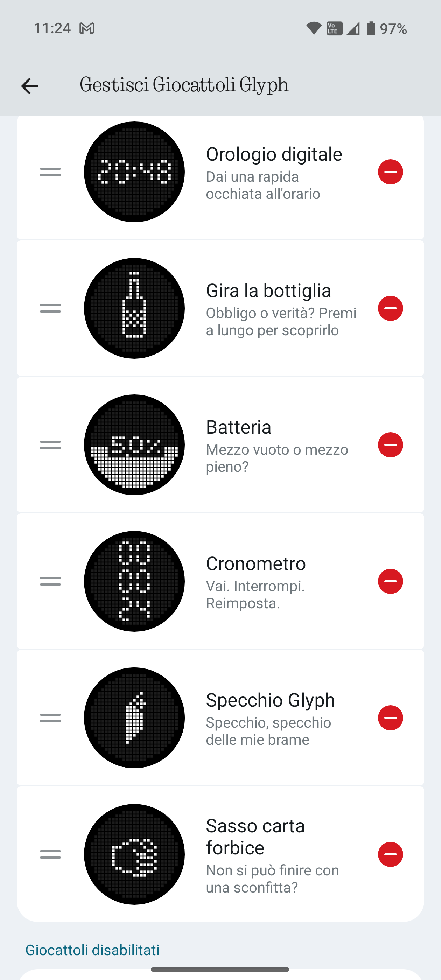The image size is (441, 980).
Task: Remove the Sasso carta forbice toy
Action: [390, 854]
